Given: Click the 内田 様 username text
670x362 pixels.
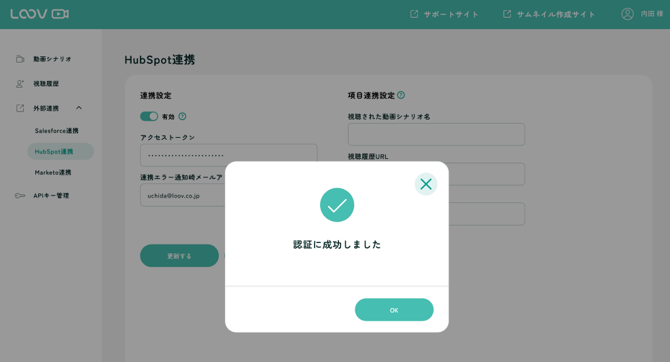Looking at the screenshot, I should pyautogui.click(x=652, y=14).
